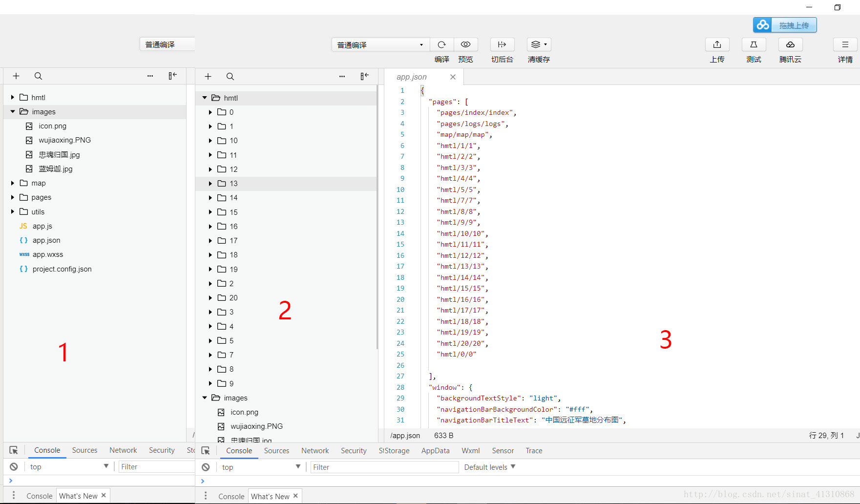Focus the Filter field in right console
860x504 pixels.
(384, 467)
